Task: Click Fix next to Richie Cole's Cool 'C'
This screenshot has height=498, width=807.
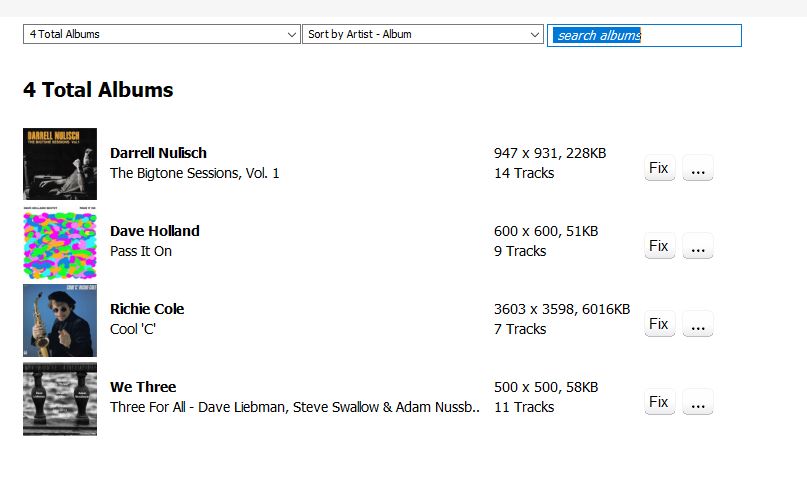Action: [658, 324]
